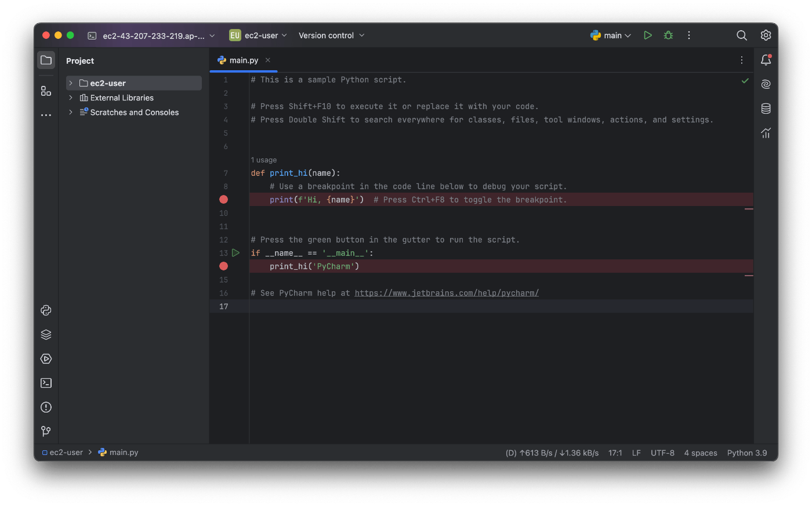Debug 'main' with bug icon
The height and width of the screenshot is (506, 812).
coord(668,35)
